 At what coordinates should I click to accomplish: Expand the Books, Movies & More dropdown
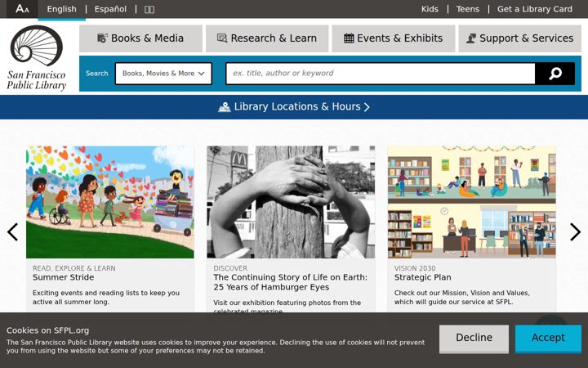[x=163, y=74]
